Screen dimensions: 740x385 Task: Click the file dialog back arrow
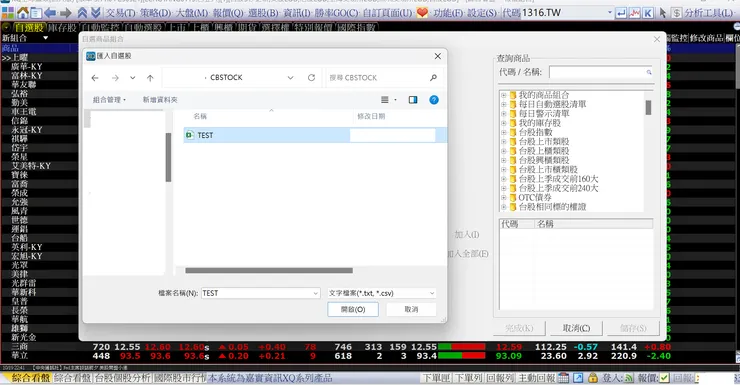click(95, 78)
